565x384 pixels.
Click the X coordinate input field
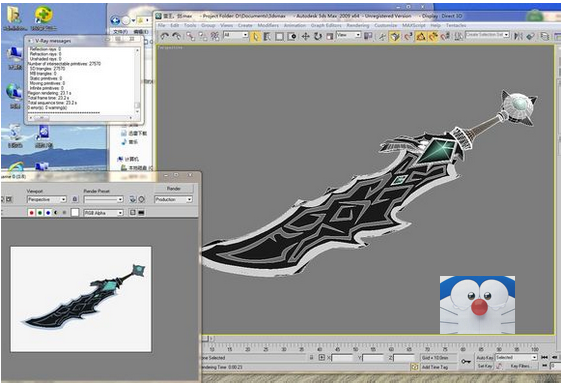pyautogui.click(x=342, y=358)
